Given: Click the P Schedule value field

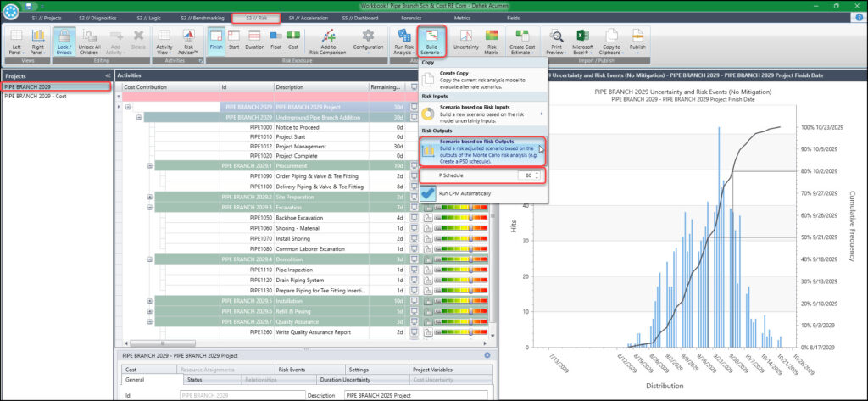Looking at the screenshot, I should coord(526,175).
